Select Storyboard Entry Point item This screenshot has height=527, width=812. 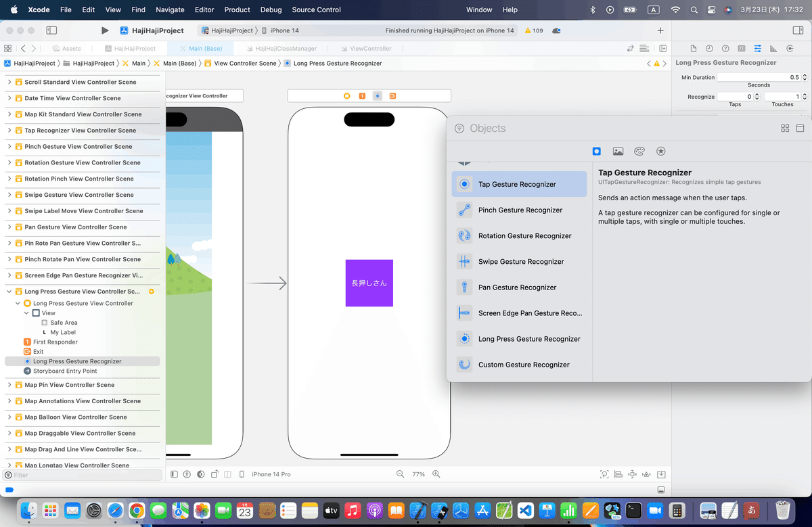pyautogui.click(x=65, y=371)
